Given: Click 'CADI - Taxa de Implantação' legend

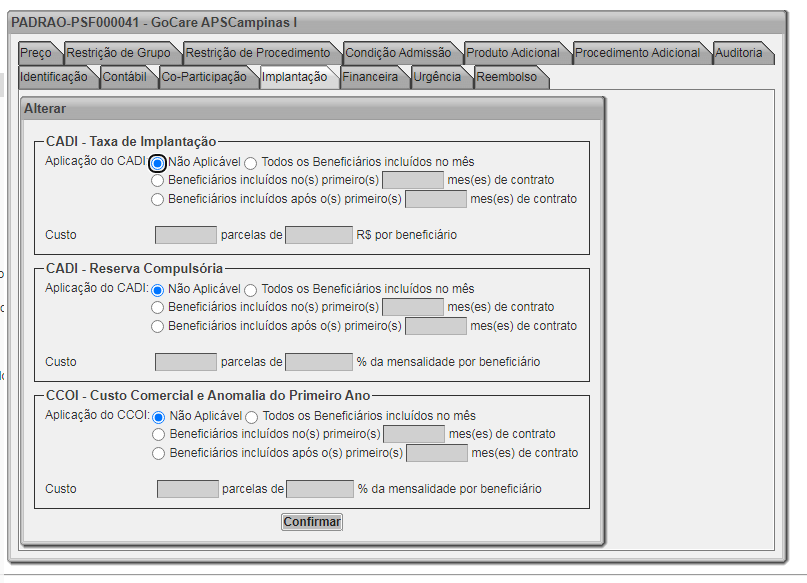Looking at the screenshot, I should [131, 141].
